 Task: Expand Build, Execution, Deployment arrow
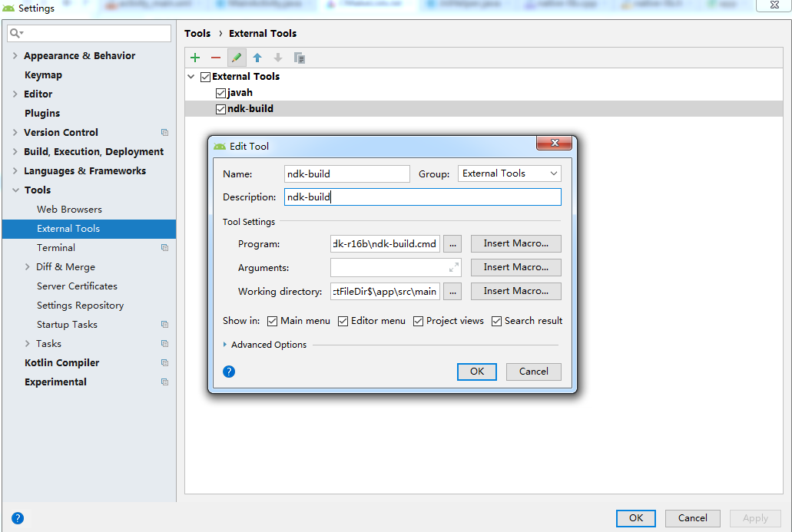coord(15,151)
